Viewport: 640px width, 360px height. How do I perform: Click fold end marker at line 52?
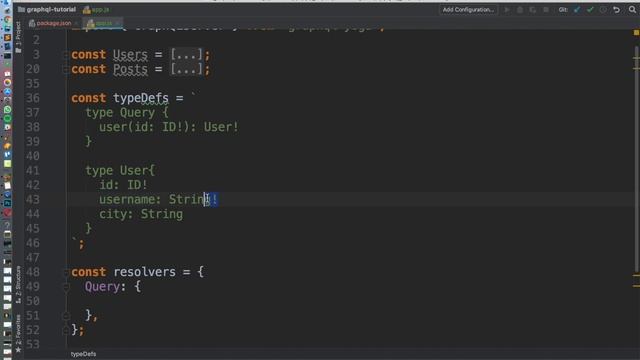(66, 330)
